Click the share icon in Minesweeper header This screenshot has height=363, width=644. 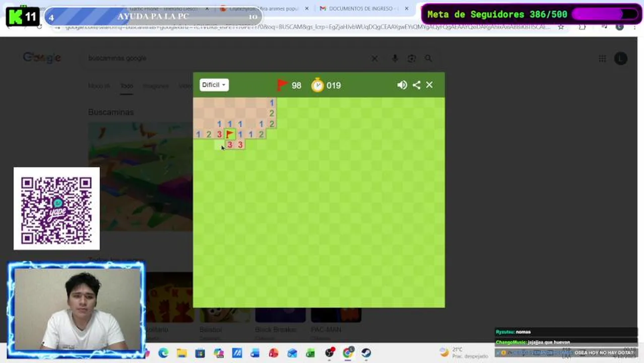coord(416,85)
